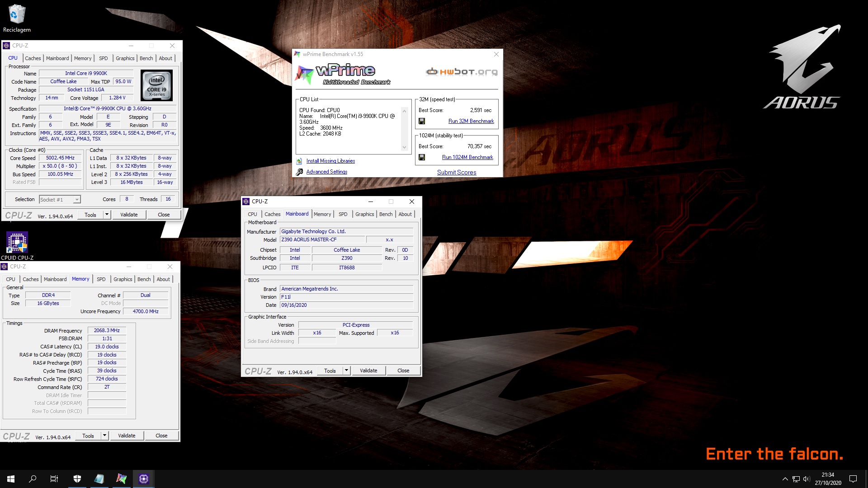Open the Bench tab in the top CPU-Z window

coord(146,58)
